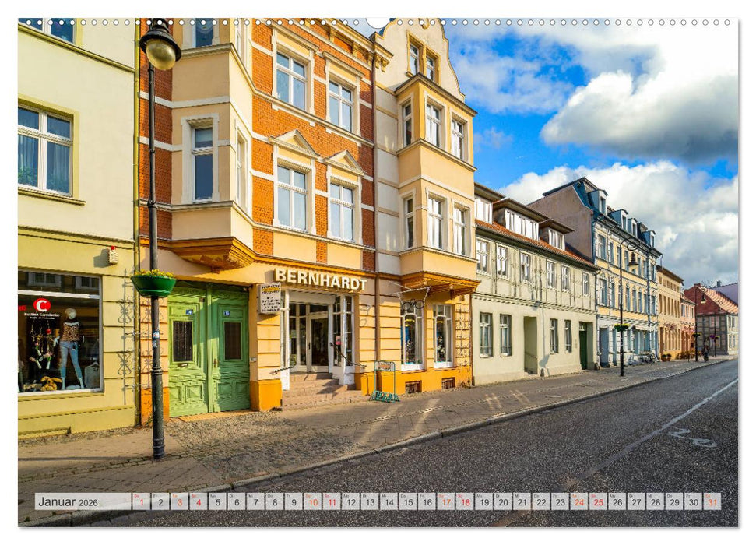Click the Januar 2026 month label
The height and width of the screenshot is (545, 756).
click(70, 502)
